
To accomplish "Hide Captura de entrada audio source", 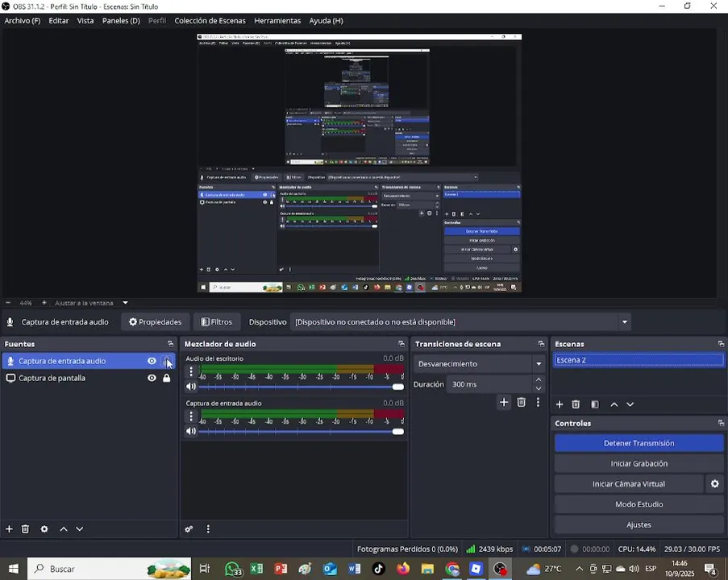I will [x=152, y=361].
